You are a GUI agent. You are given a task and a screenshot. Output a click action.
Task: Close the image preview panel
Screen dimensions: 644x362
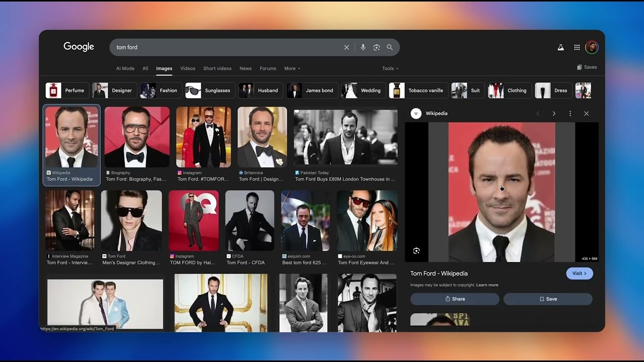[x=586, y=114]
